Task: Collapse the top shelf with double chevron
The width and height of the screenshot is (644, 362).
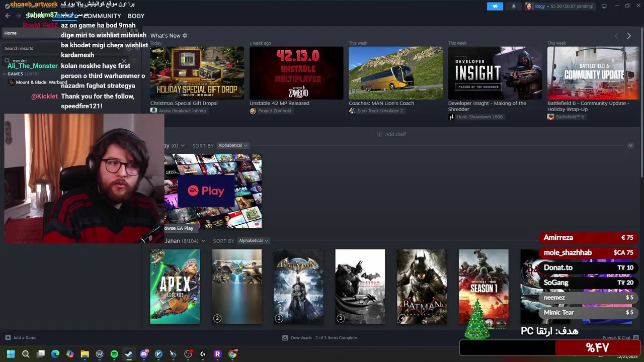Action: [x=630, y=145]
